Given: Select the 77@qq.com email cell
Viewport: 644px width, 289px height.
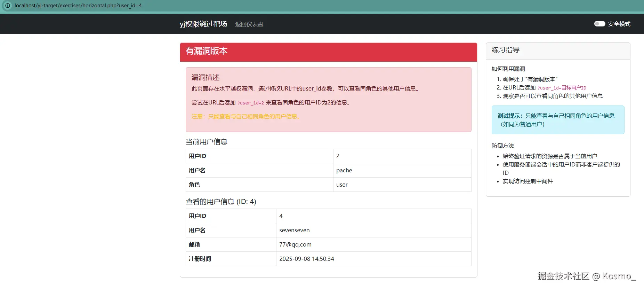Looking at the screenshot, I should [374, 244].
